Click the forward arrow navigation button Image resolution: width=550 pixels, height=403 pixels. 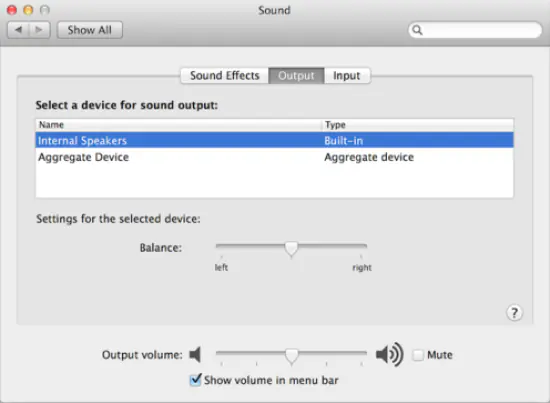pyautogui.click(x=40, y=30)
